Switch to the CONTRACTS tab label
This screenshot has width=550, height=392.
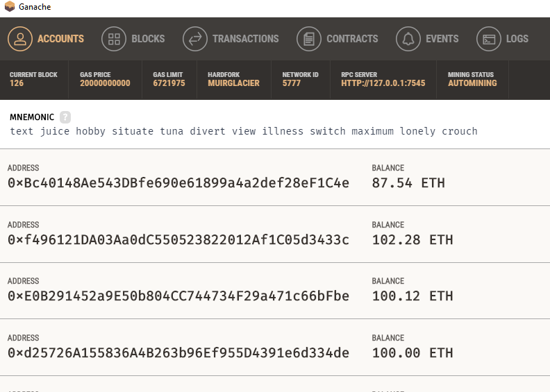352,39
